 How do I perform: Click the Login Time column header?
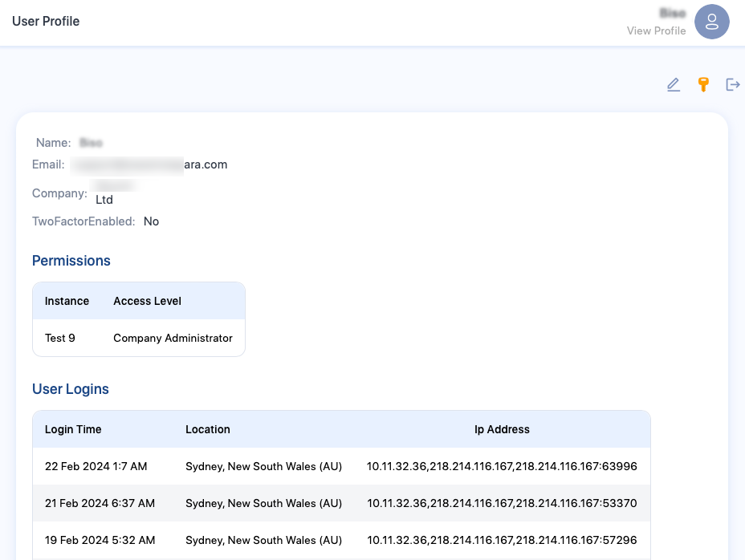73,429
